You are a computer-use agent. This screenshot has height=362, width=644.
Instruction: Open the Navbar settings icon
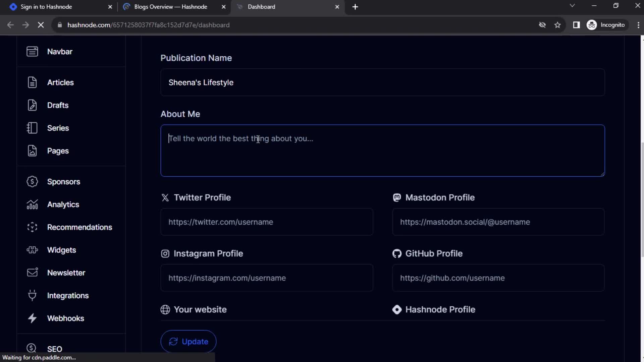pos(32,52)
